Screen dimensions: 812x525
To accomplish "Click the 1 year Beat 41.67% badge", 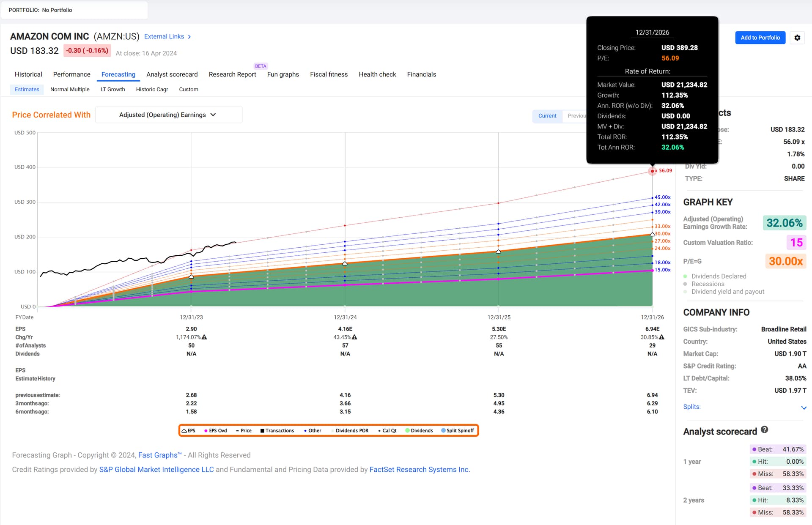I will pos(778,449).
